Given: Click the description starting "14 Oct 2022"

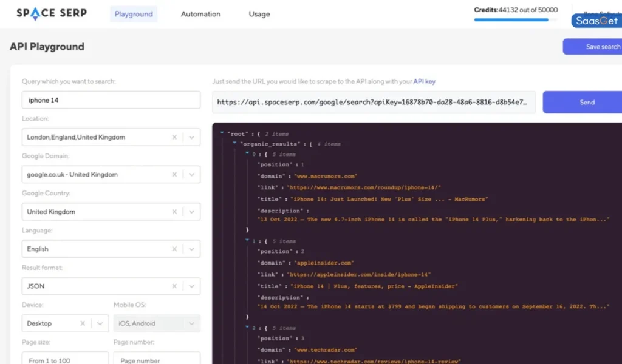Looking at the screenshot, I should pos(433,306).
